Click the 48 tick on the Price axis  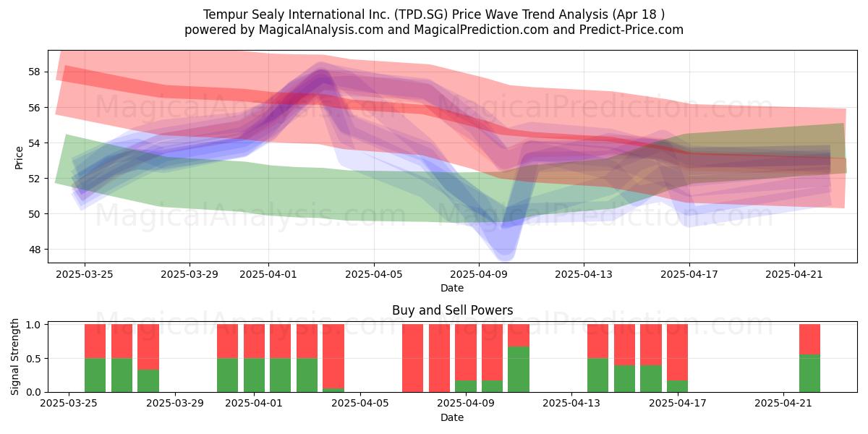pos(35,250)
